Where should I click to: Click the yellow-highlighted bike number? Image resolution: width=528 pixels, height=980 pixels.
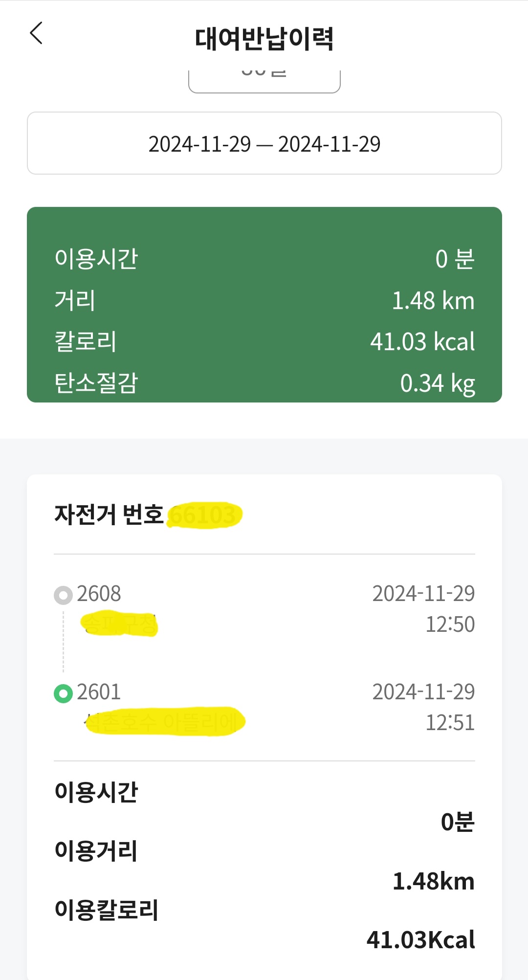point(205,515)
